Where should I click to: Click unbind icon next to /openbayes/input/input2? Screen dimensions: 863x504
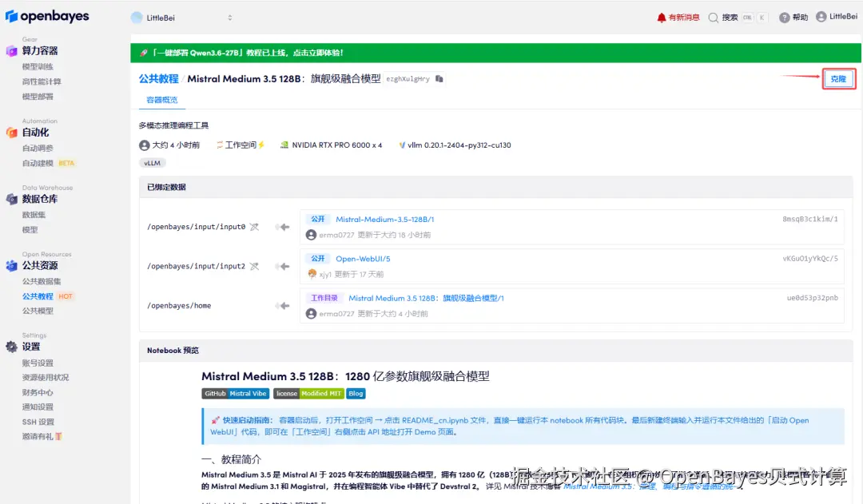[x=254, y=266]
